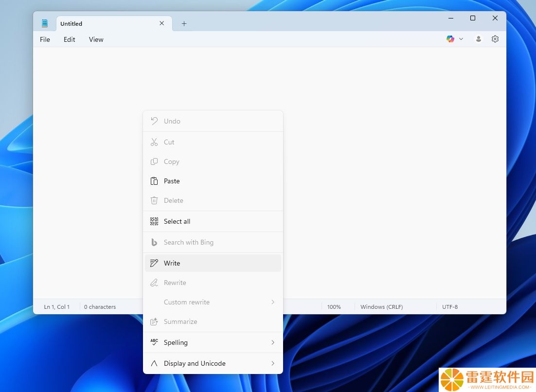Click Windows (CRLF) line ending indicator
The width and height of the screenshot is (536, 392).
click(381, 307)
